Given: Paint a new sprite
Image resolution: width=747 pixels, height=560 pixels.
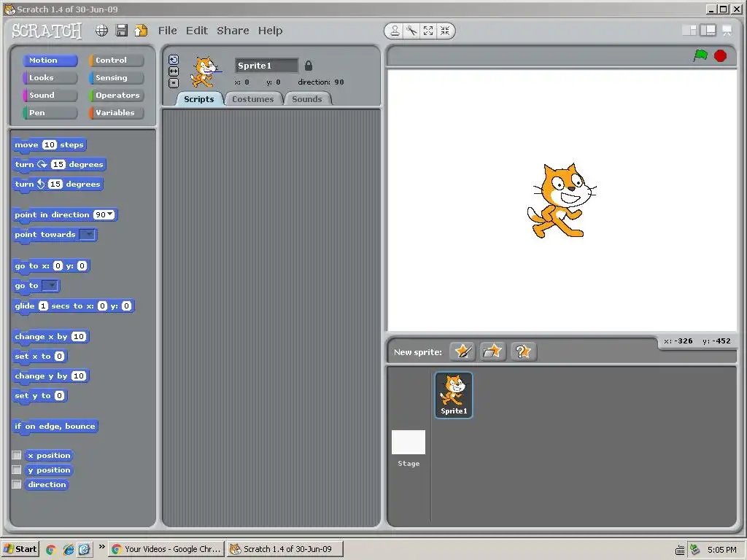Looking at the screenshot, I should [x=462, y=352].
